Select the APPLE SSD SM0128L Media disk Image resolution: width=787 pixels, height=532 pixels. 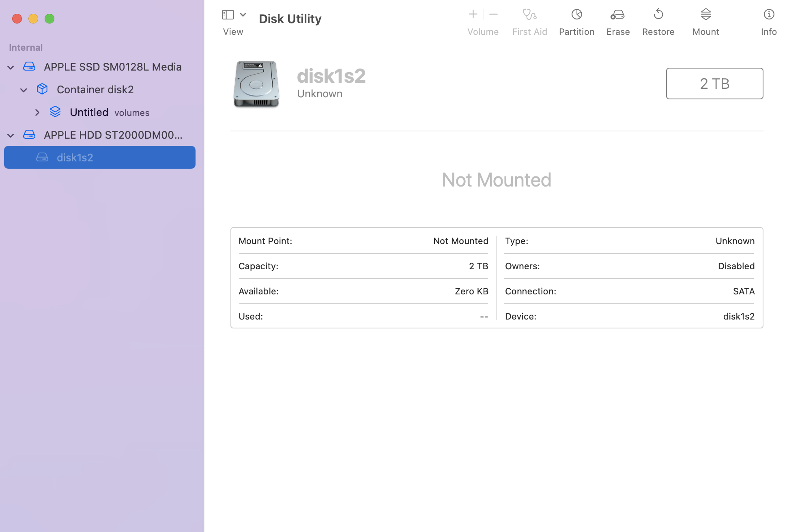(113, 66)
